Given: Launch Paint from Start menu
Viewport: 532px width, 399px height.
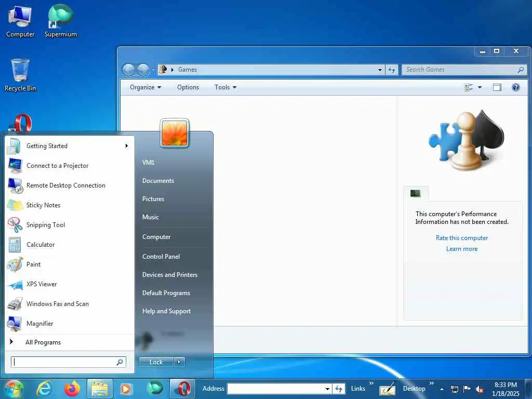Looking at the screenshot, I should [70, 264].
